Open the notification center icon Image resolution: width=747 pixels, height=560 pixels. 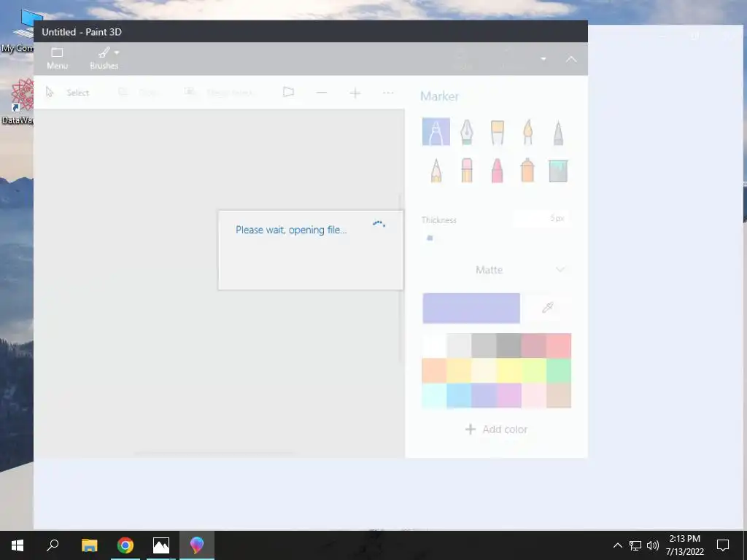click(x=723, y=545)
